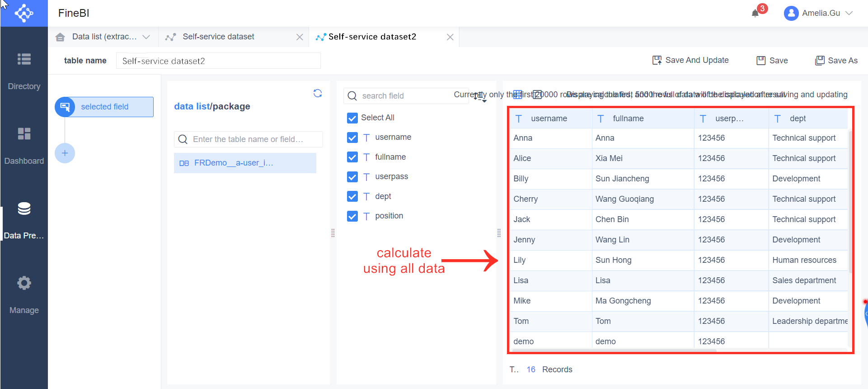
Task: Click the userp… column type icon
Action: click(x=703, y=119)
